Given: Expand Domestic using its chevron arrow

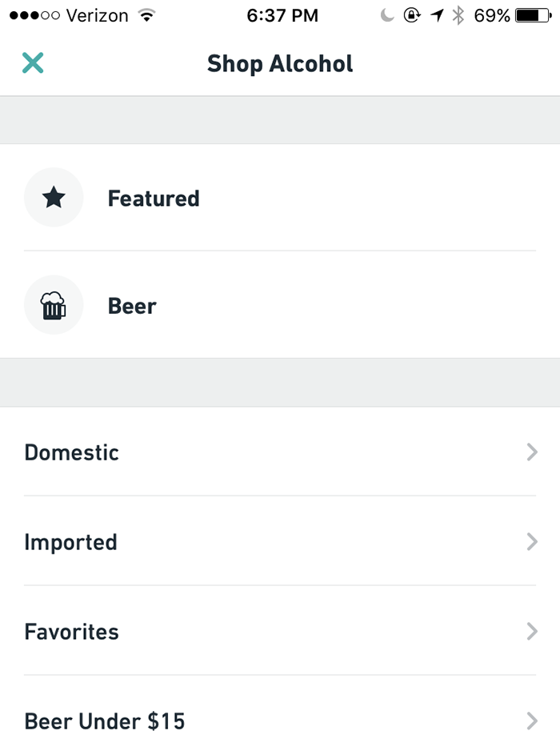Looking at the screenshot, I should [x=532, y=452].
